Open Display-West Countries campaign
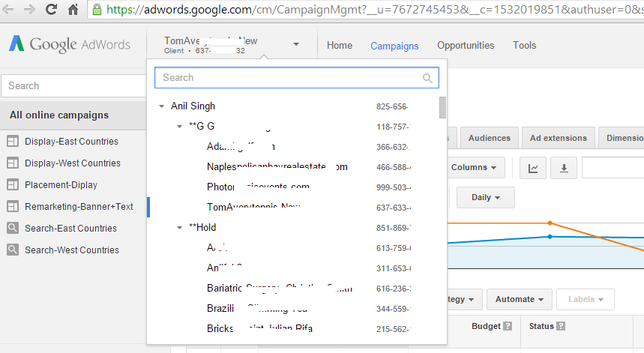This screenshot has width=644, height=353. (x=73, y=163)
